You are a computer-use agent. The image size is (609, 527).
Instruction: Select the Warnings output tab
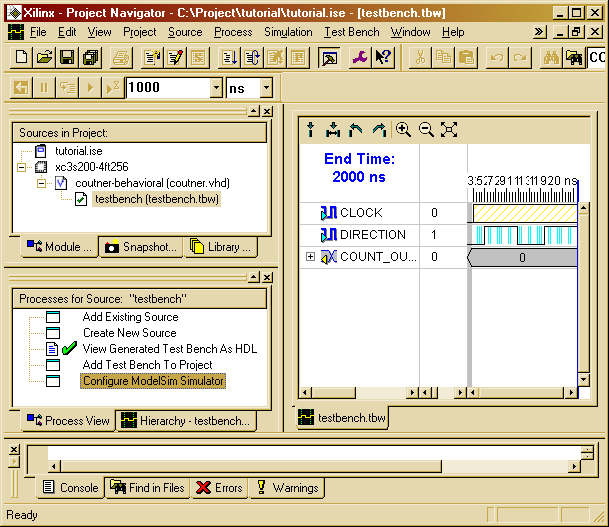(x=288, y=488)
